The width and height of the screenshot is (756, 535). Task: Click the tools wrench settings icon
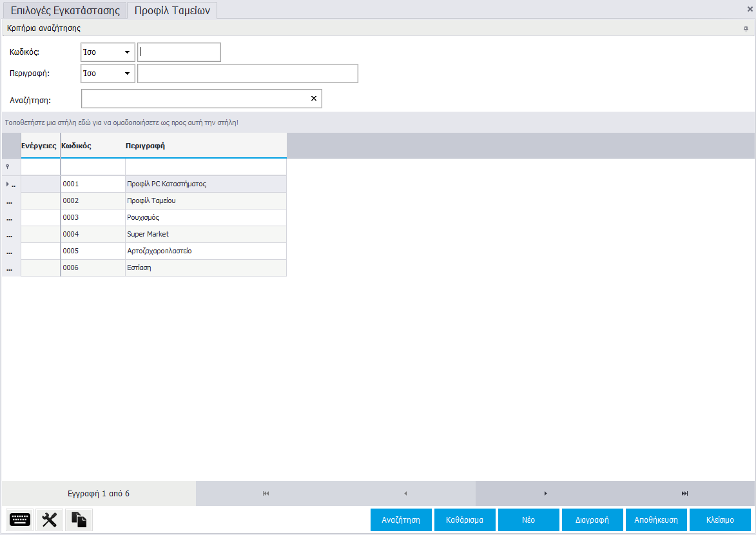(x=49, y=520)
